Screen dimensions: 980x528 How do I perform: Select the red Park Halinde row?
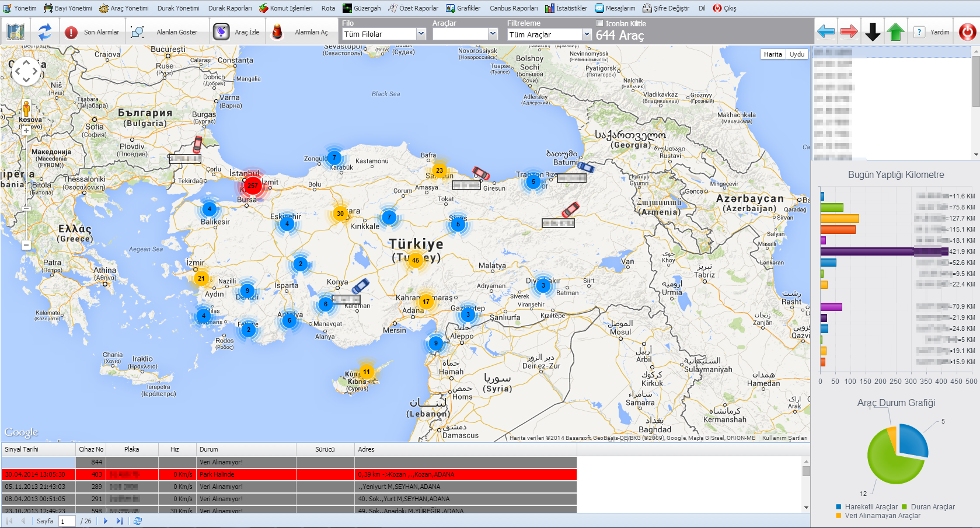[289, 474]
